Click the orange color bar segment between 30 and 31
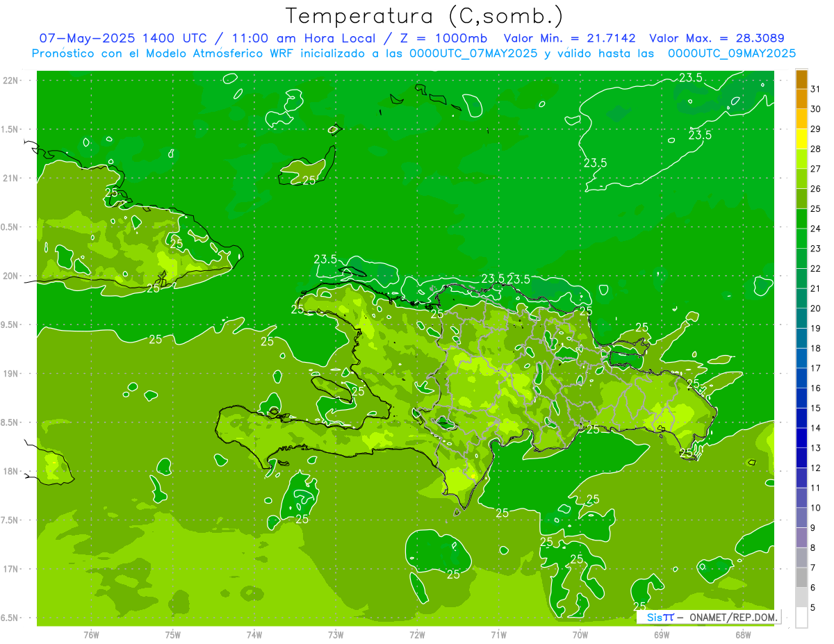The image size is (834, 644). (x=801, y=99)
